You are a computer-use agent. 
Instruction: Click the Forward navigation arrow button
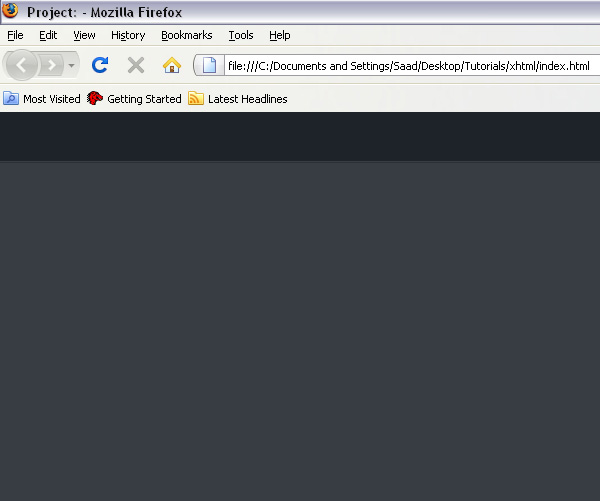pos(52,65)
